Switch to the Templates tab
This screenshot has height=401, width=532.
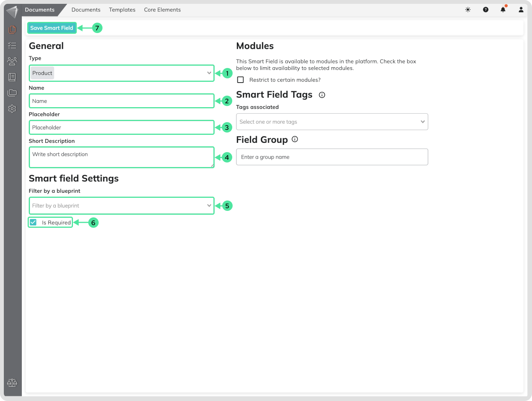pyautogui.click(x=122, y=10)
